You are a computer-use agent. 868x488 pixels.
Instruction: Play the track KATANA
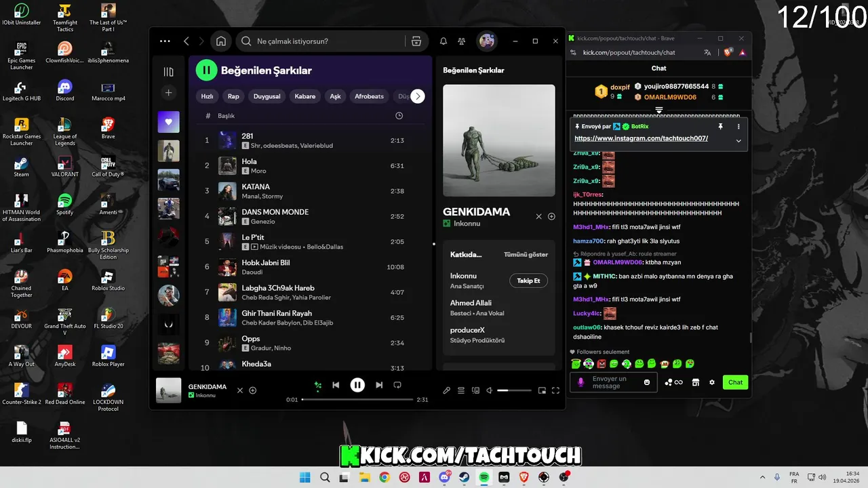(310, 191)
